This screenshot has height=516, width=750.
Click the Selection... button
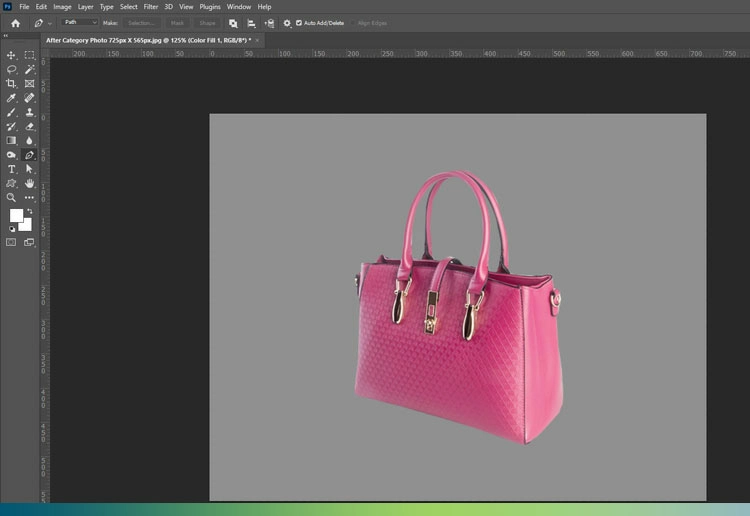[141, 23]
